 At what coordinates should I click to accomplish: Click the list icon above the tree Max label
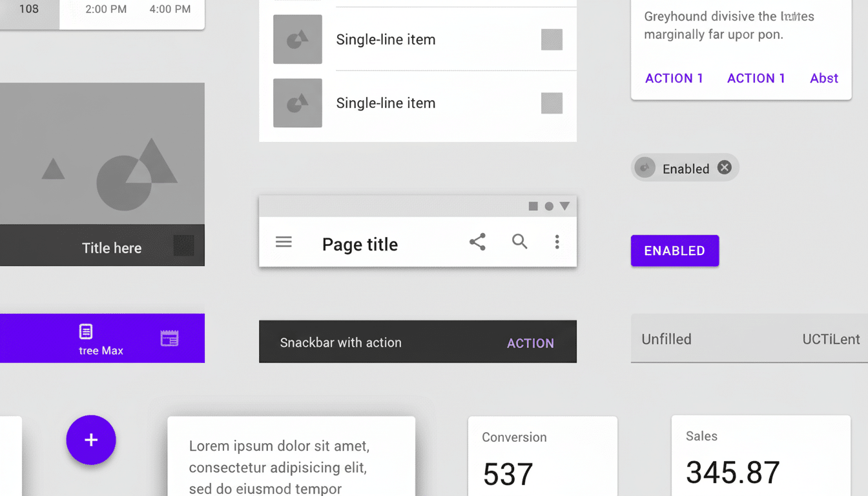pos(86,331)
